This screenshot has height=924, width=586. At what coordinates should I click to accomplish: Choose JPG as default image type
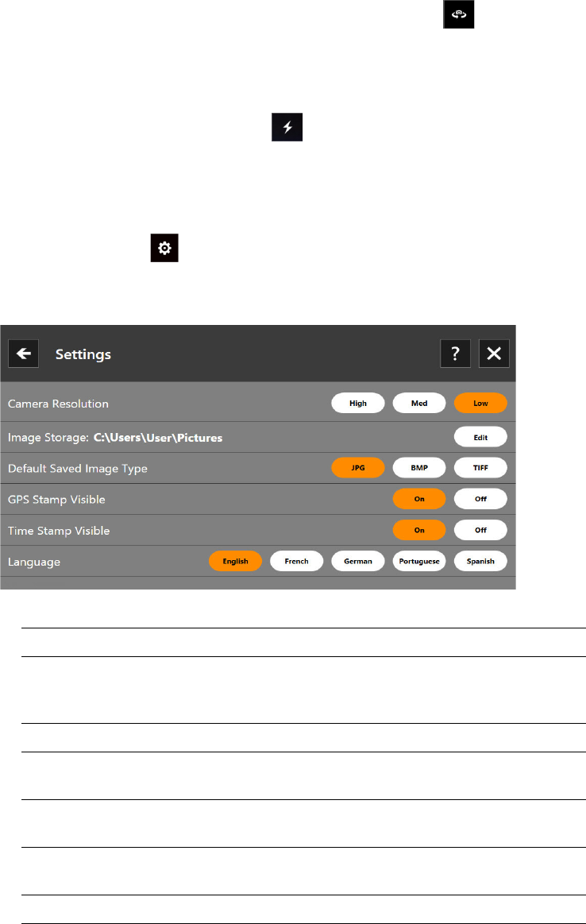pos(358,468)
